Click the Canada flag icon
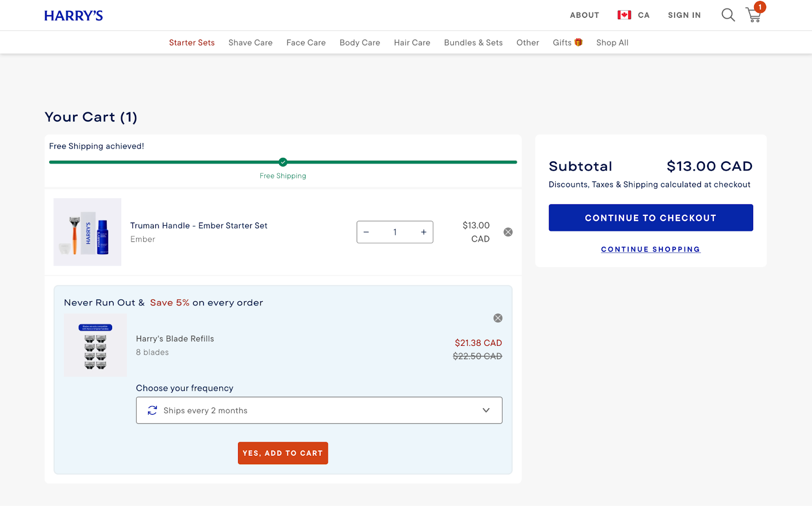This screenshot has width=812, height=506. pos(624,15)
